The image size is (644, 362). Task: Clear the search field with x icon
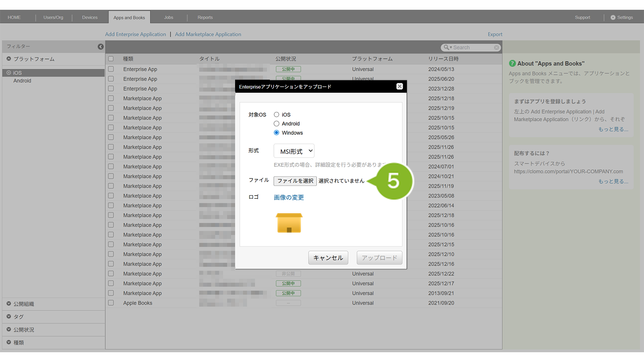496,47
